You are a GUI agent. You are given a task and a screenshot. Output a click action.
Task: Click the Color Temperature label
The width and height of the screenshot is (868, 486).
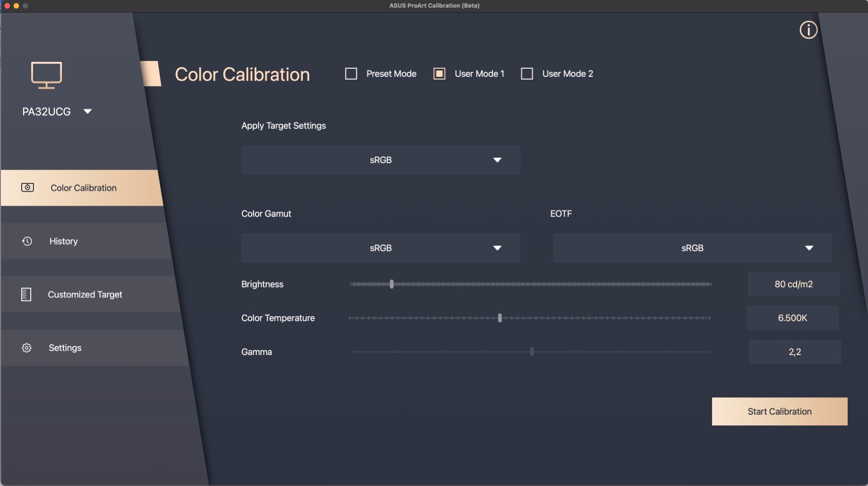point(278,318)
